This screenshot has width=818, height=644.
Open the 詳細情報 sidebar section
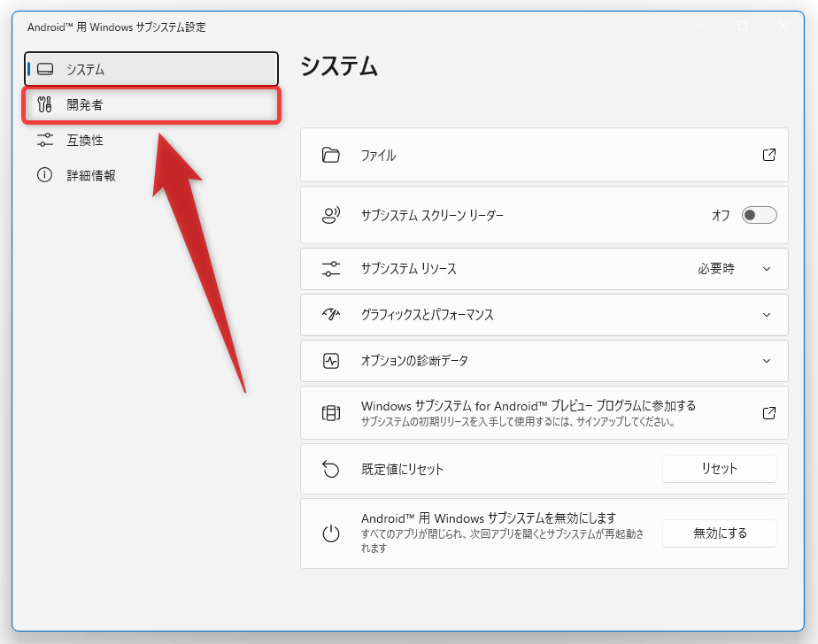click(x=151, y=175)
